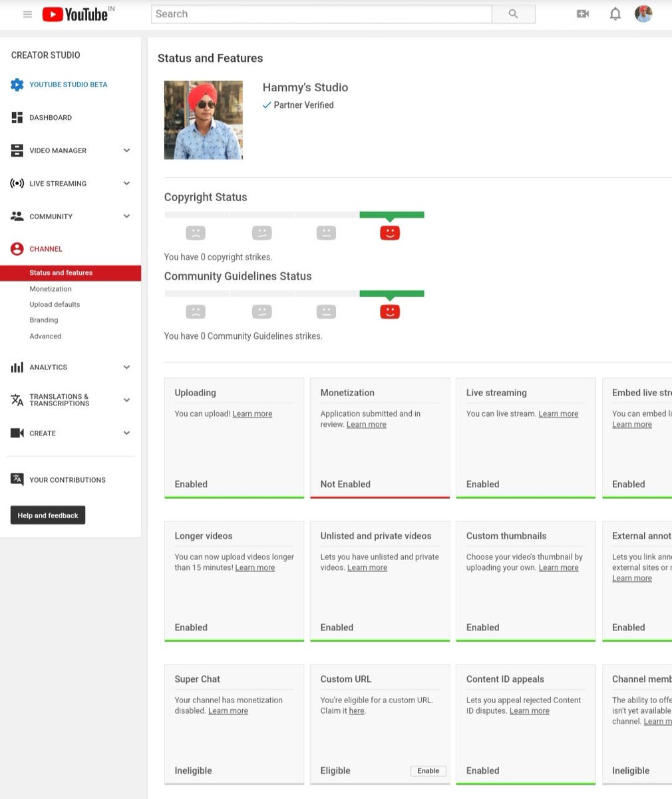The image size is (672, 799).
Task: Click Learn more in Uploading card
Action: 252,414
